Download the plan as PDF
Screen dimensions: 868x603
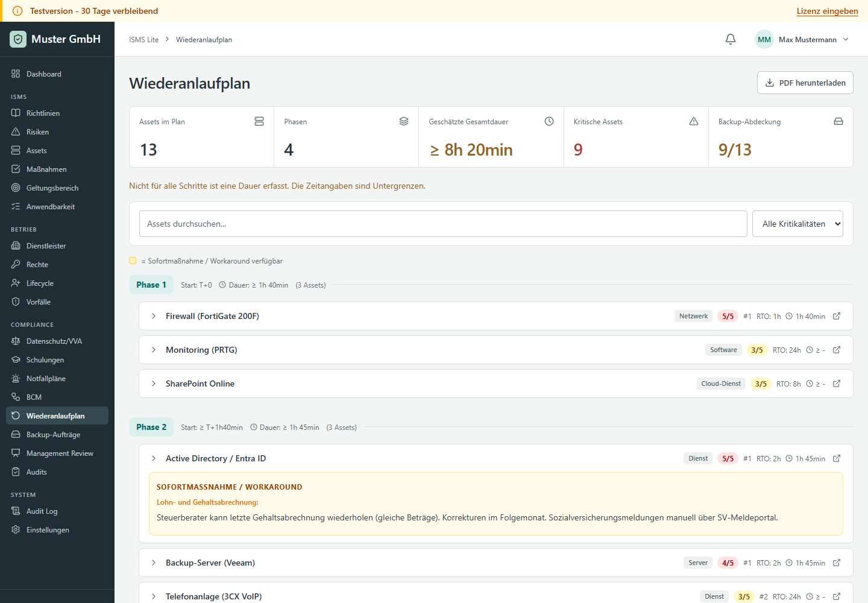805,83
